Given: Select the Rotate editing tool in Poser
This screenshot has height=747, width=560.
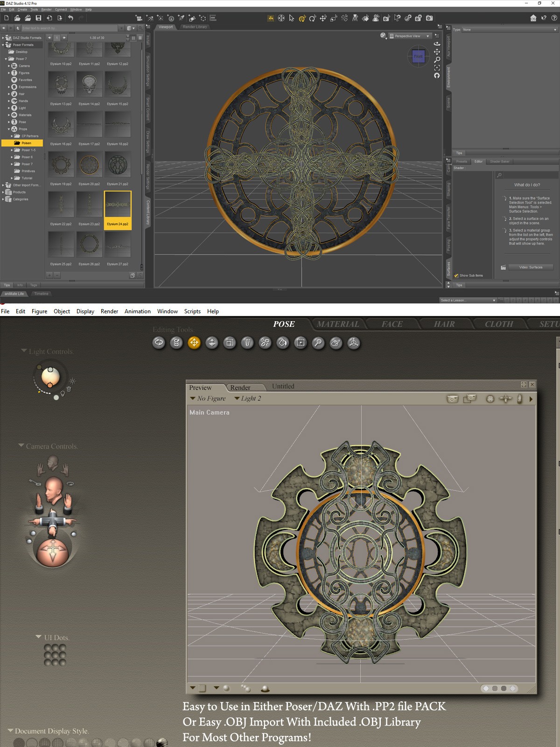Looking at the screenshot, I should [x=159, y=343].
